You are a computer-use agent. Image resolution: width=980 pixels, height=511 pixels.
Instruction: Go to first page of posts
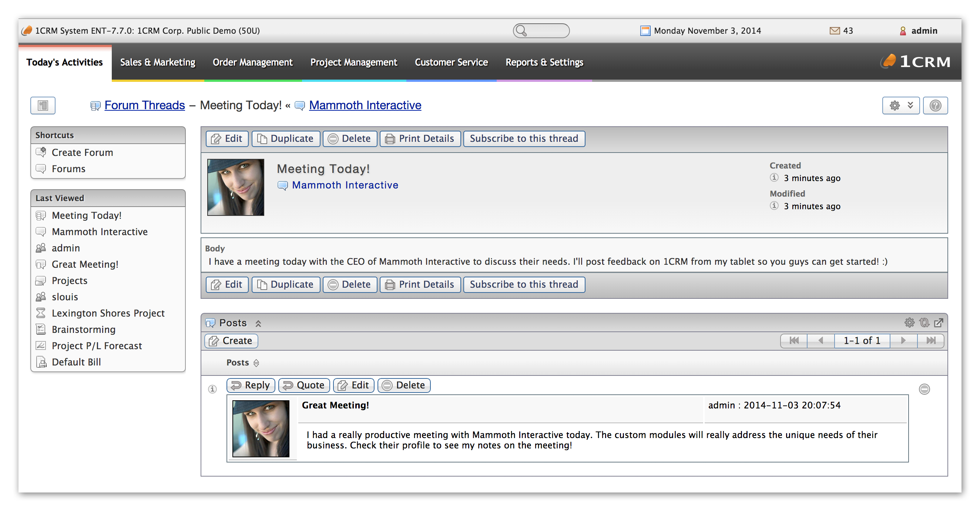793,341
